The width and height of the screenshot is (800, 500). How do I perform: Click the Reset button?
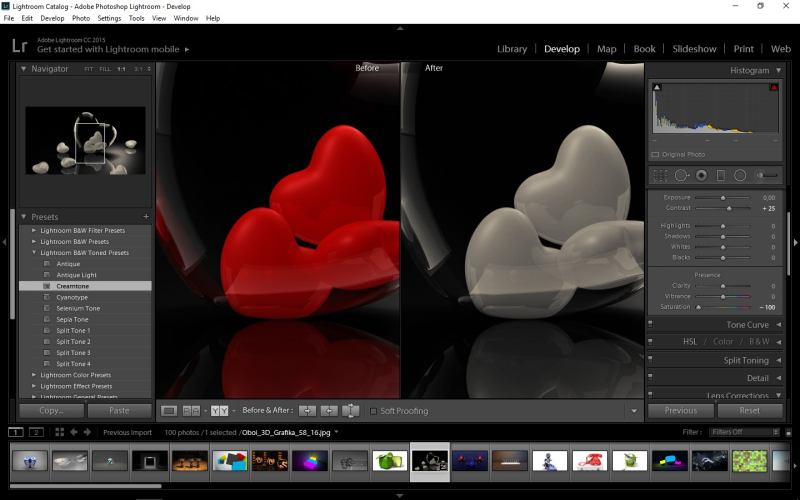(x=749, y=411)
